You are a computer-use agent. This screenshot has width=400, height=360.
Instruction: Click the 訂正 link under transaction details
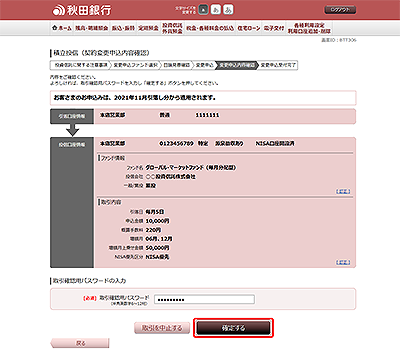pos(343,262)
